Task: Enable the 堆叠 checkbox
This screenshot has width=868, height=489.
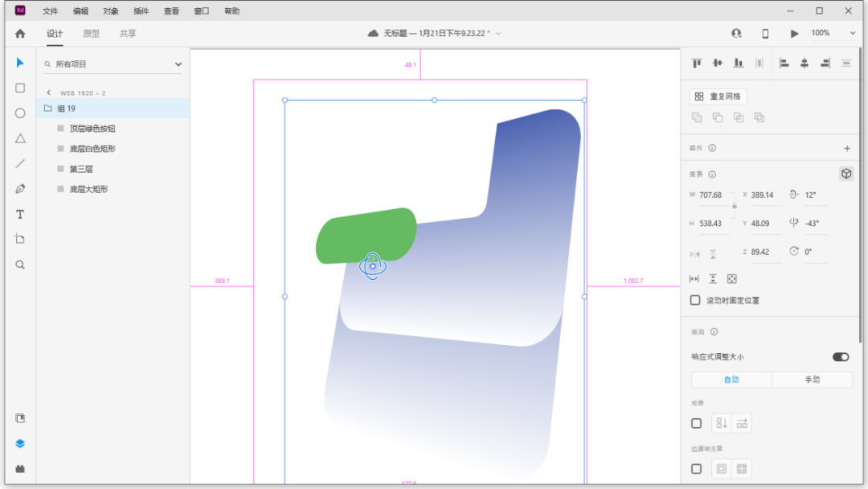Action: 696,423
